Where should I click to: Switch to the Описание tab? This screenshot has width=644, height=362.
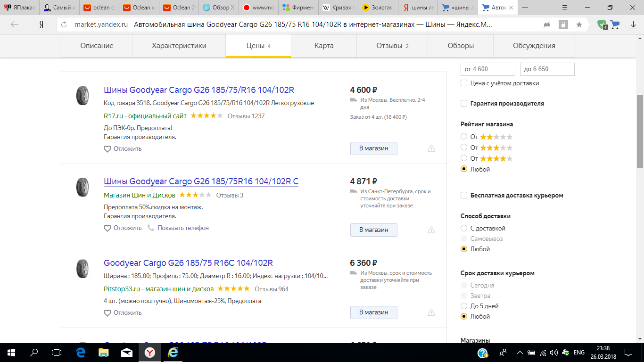tap(97, 46)
